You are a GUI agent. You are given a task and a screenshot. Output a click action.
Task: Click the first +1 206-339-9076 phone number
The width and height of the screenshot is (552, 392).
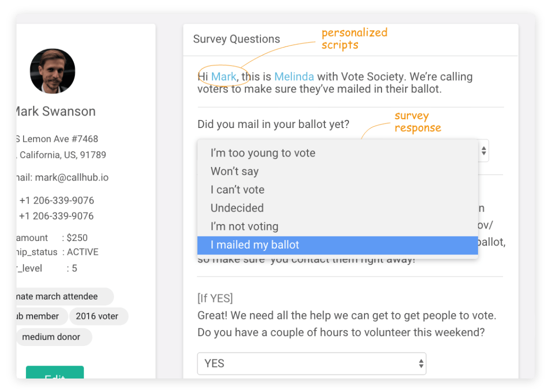(x=56, y=200)
